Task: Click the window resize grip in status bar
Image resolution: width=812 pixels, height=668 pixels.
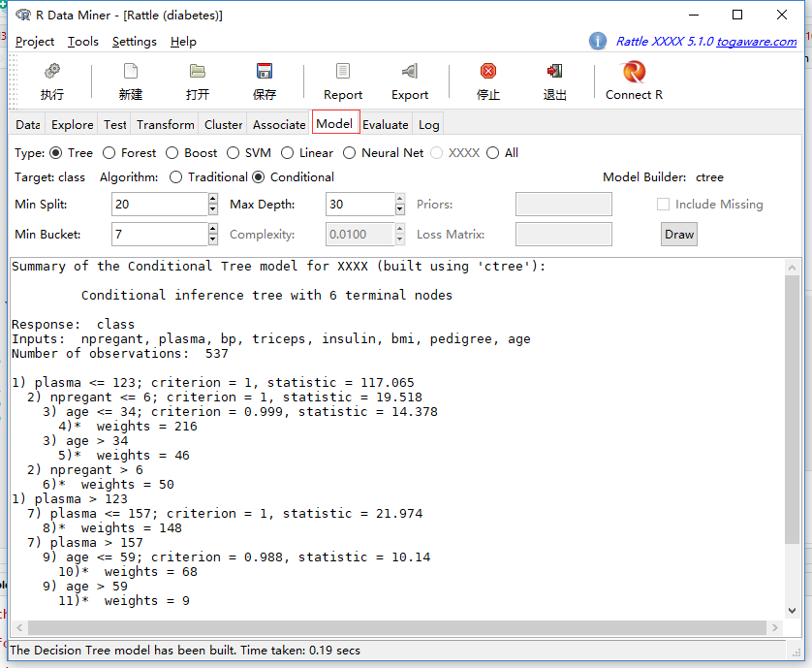Action: click(x=796, y=652)
